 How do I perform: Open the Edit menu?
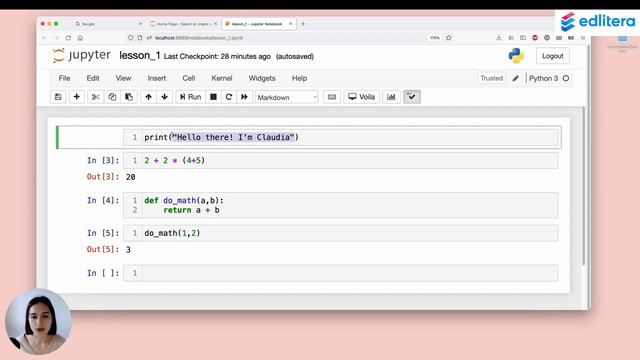pyautogui.click(x=93, y=78)
